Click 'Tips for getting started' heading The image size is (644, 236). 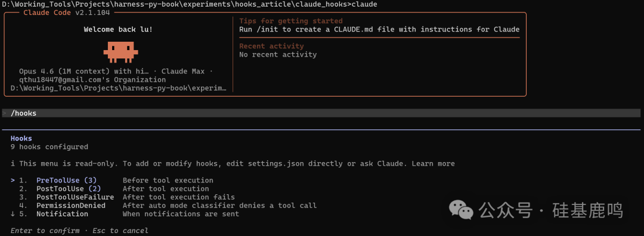point(291,21)
